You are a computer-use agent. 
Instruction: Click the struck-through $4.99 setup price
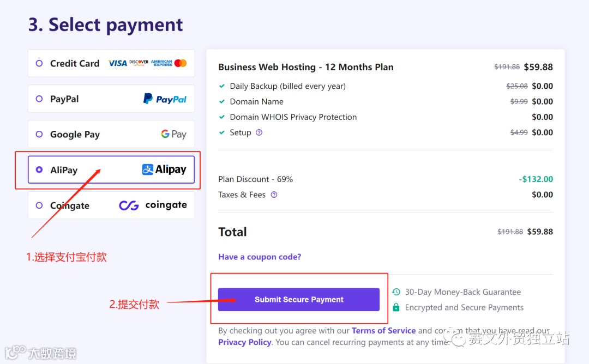pyautogui.click(x=519, y=132)
